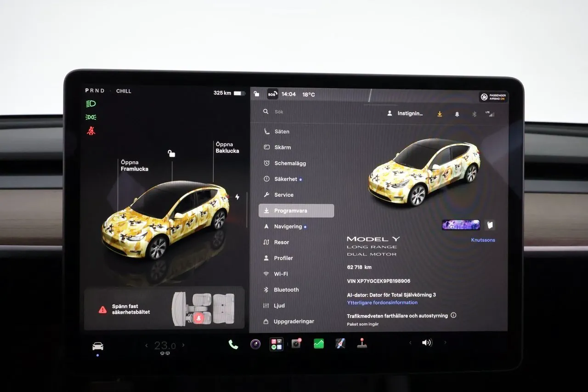Click the Knutssons link

(x=483, y=240)
